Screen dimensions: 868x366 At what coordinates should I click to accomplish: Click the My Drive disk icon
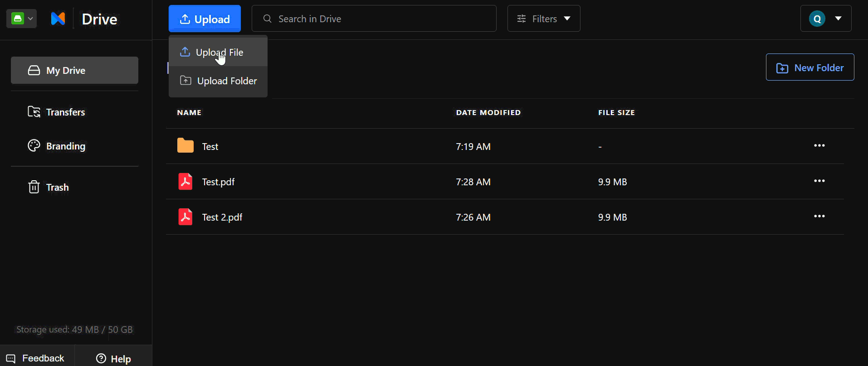[34, 70]
